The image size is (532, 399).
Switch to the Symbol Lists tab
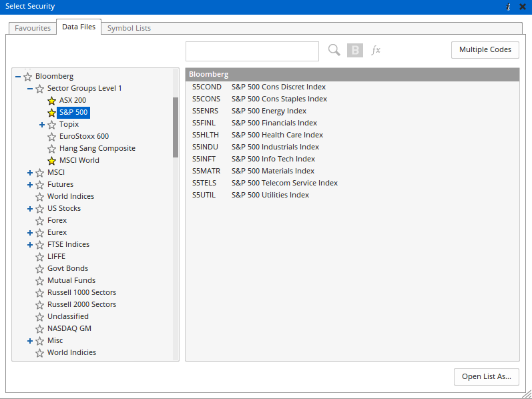click(x=129, y=28)
